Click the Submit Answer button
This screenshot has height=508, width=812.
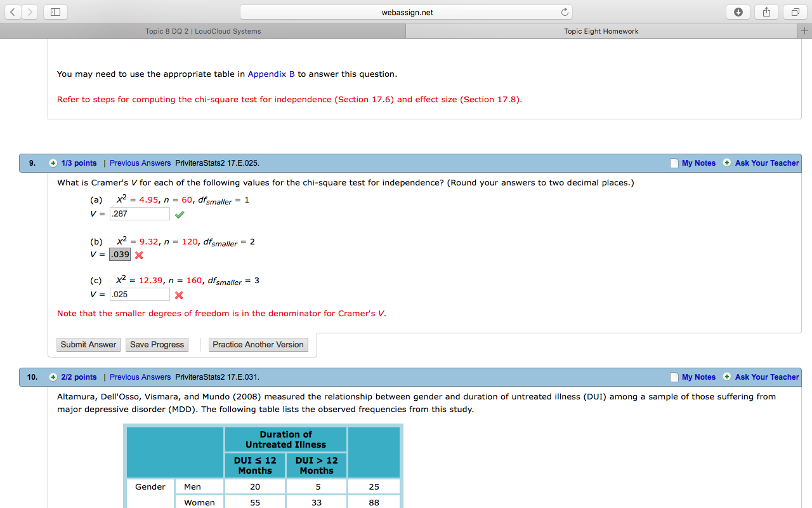88,344
